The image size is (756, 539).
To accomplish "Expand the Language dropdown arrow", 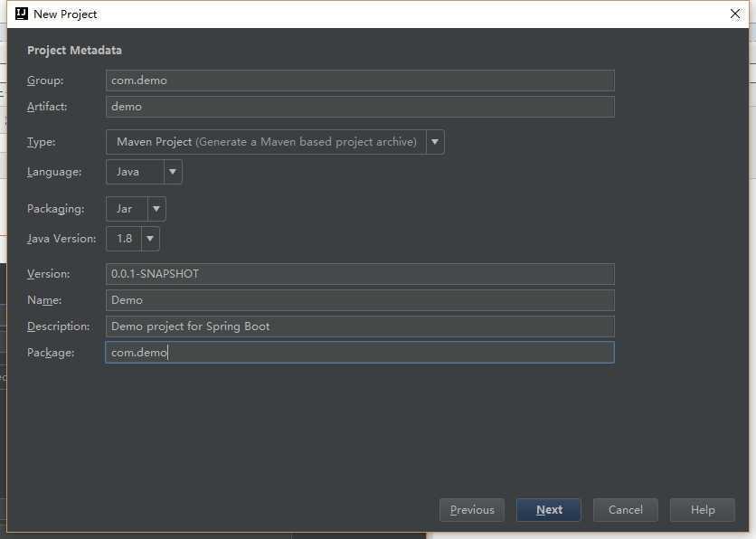I will point(173,172).
